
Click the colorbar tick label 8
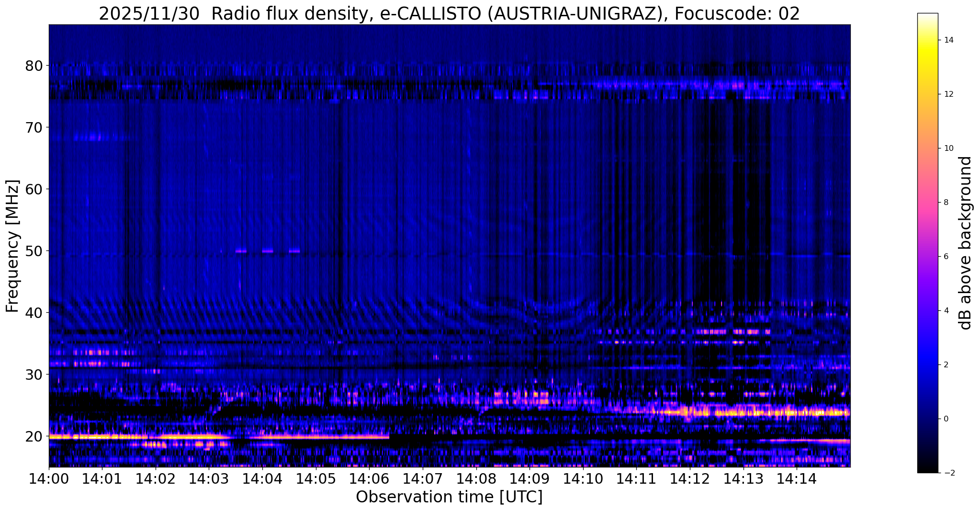tap(946, 203)
